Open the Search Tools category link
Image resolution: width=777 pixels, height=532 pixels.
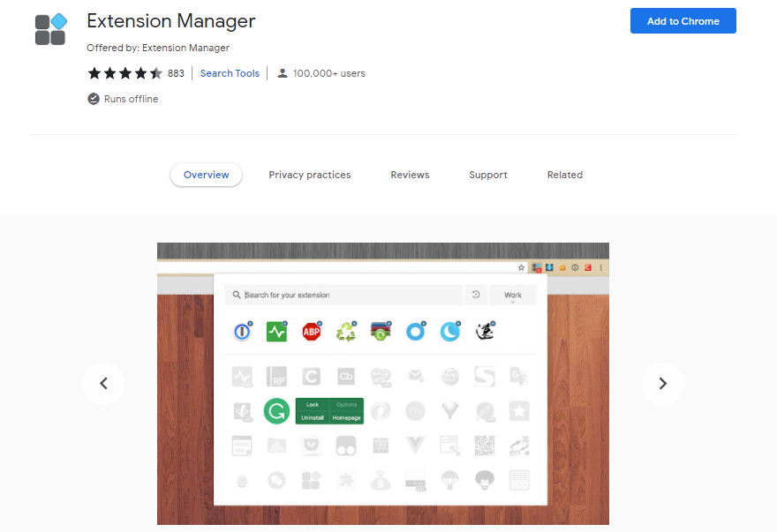[x=230, y=73]
